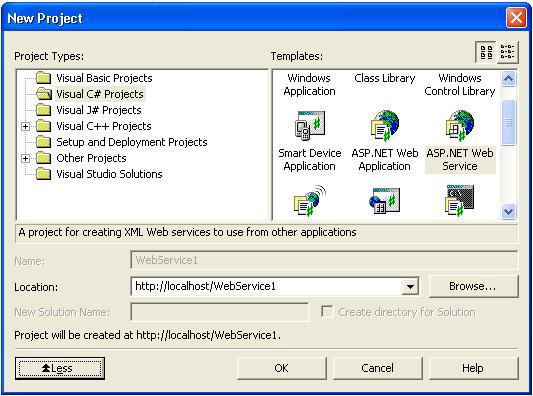Click the Visual C++ Projects folder icon

click(x=44, y=126)
